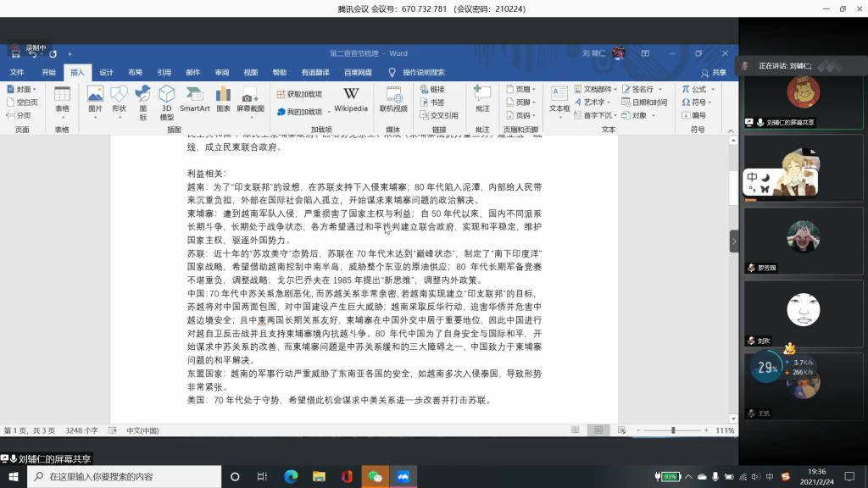Open the 表格 table dropdown

62,98
